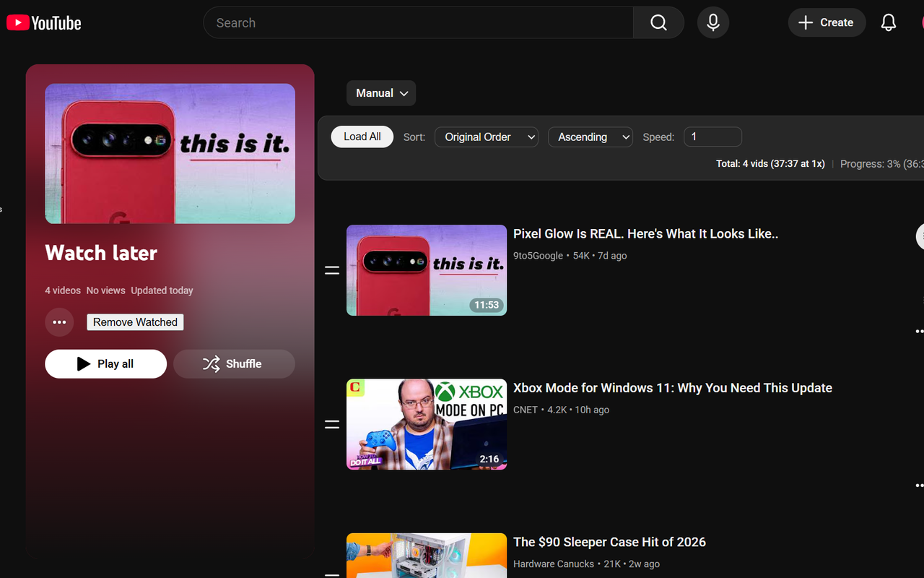Click the 2:16 duration badge
This screenshot has height=578, width=924.
(489, 459)
